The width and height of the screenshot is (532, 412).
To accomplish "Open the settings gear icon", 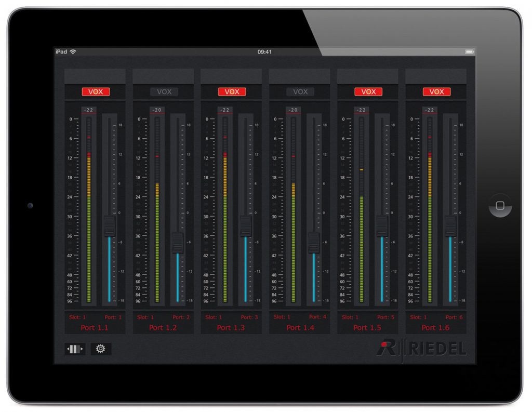I will coord(101,349).
